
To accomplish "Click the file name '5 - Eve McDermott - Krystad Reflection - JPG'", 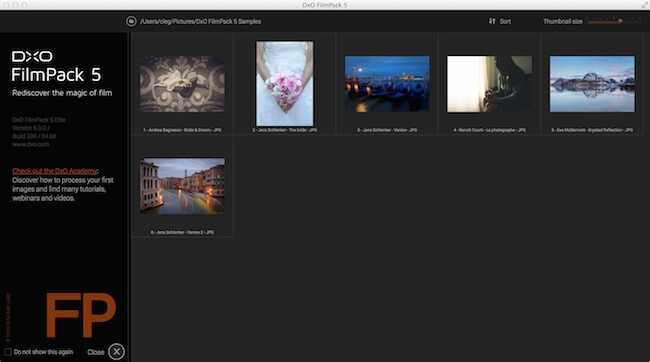I will tap(592, 130).
